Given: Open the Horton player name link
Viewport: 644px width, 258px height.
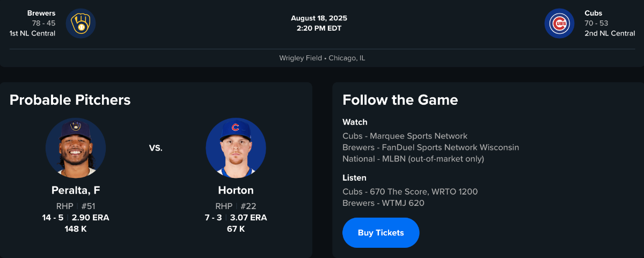Looking at the screenshot, I should pos(236,190).
